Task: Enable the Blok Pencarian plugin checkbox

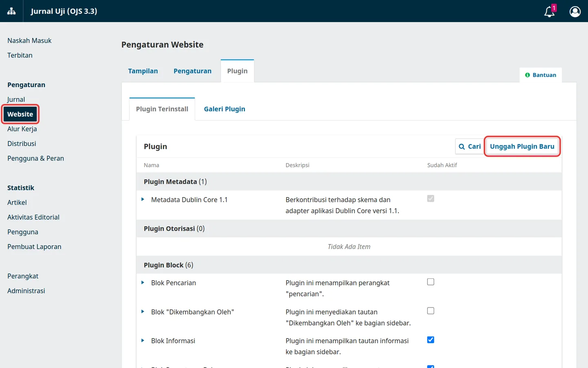Action: point(430,282)
